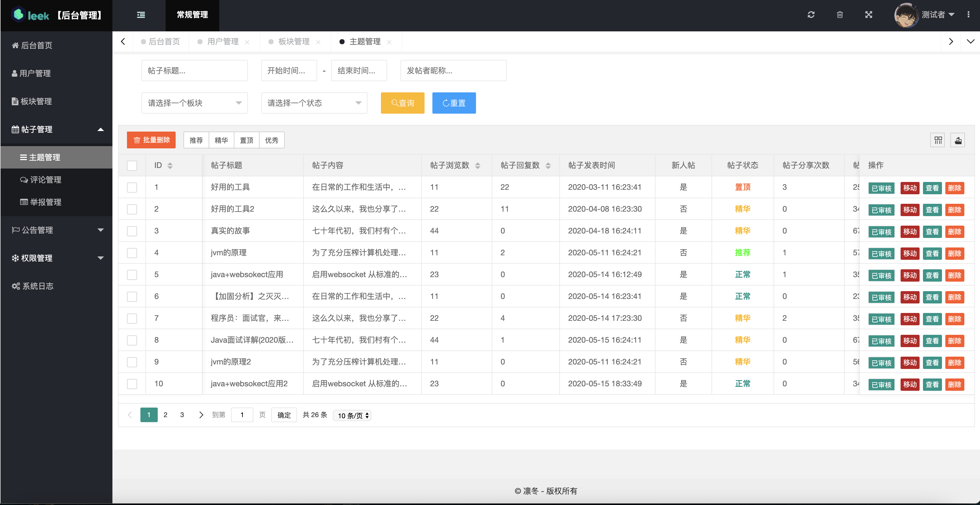Check the row with ID 4
This screenshot has height=505, width=980.
[132, 253]
